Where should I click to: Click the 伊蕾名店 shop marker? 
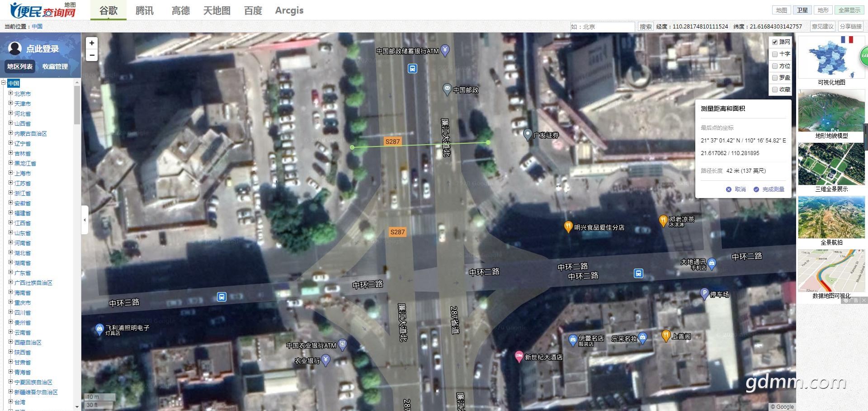573,340
